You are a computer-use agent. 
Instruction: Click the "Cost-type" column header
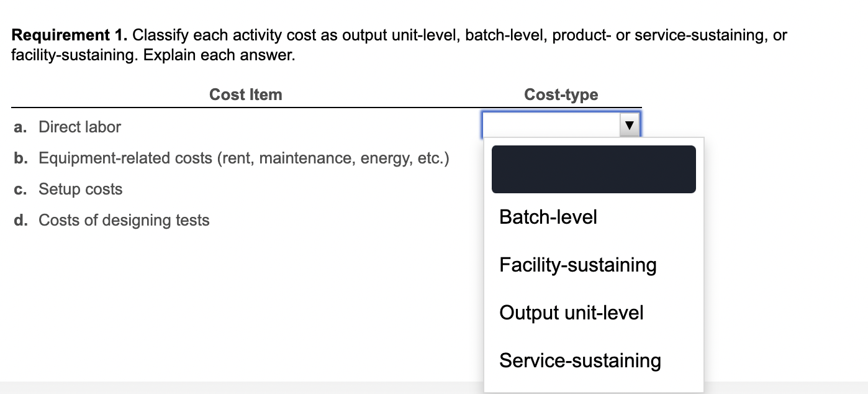(x=561, y=94)
